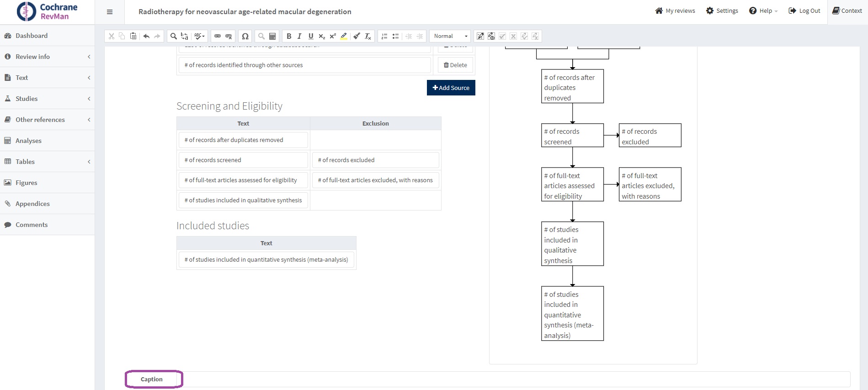This screenshot has width=868, height=390.
Task: Click the '# of records screened' text field
Action: pos(243,160)
